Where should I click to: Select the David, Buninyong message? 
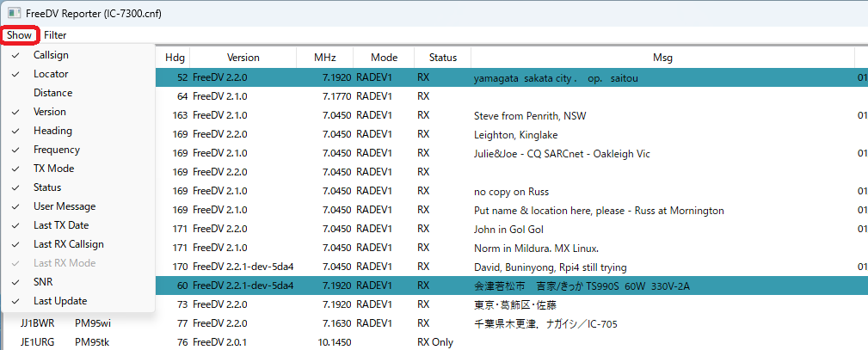point(551,267)
